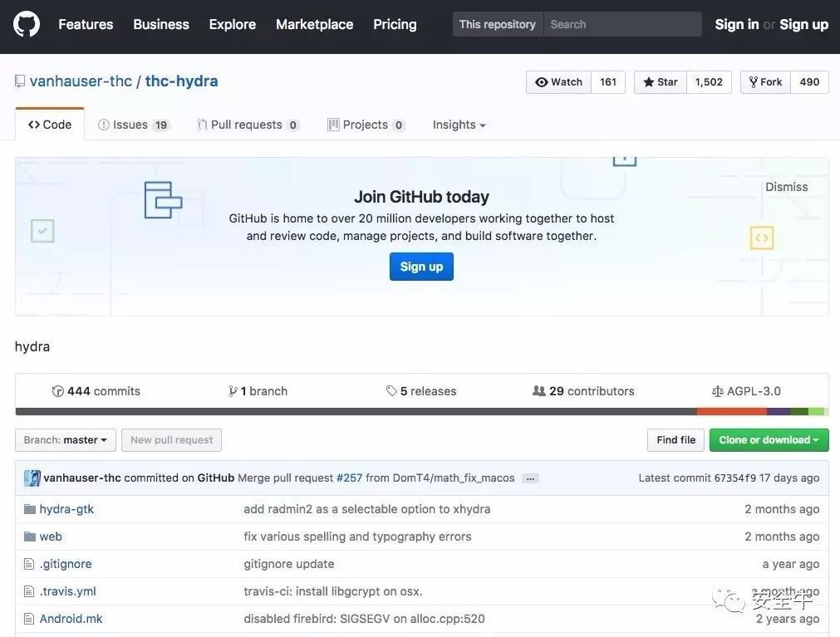Open the 1 branch list
The height and width of the screenshot is (637, 840).
pyautogui.click(x=258, y=391)
